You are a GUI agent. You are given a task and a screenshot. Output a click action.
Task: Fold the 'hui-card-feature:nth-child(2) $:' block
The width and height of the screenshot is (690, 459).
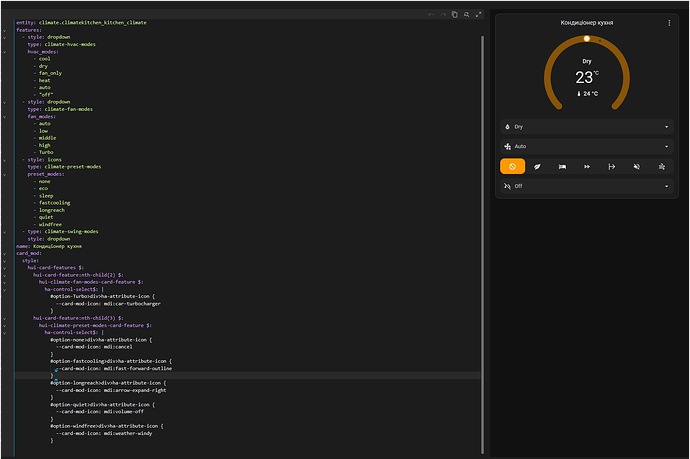pyautogui.click(x=4, y=275)
